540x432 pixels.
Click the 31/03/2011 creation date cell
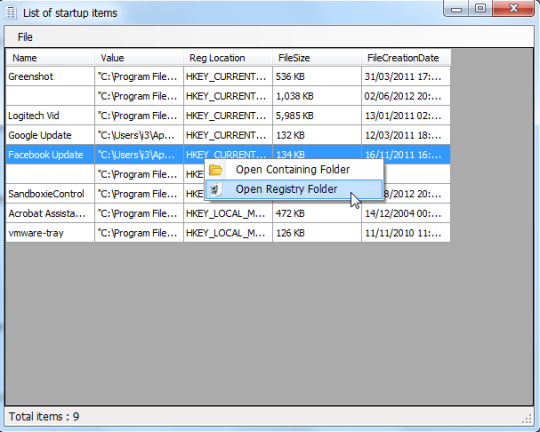point(406,76)
